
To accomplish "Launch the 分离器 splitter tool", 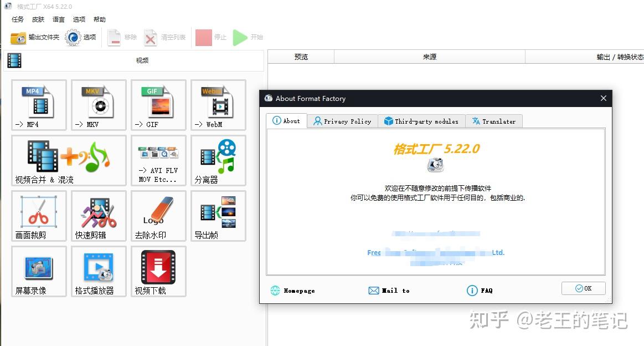I will click(218, 160).
